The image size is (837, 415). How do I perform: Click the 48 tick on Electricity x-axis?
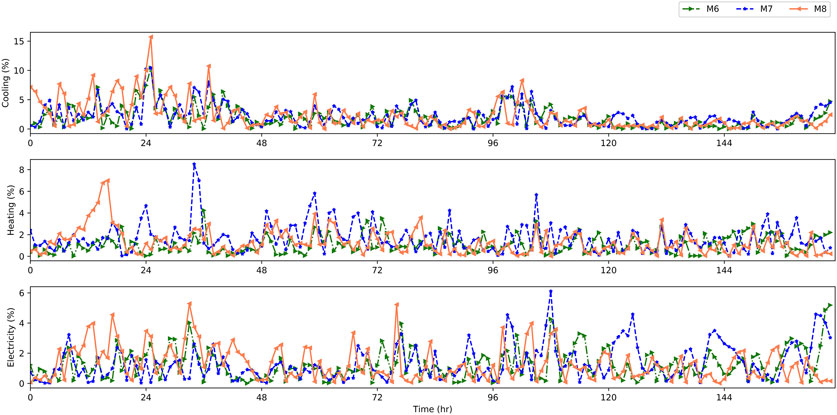262,397
